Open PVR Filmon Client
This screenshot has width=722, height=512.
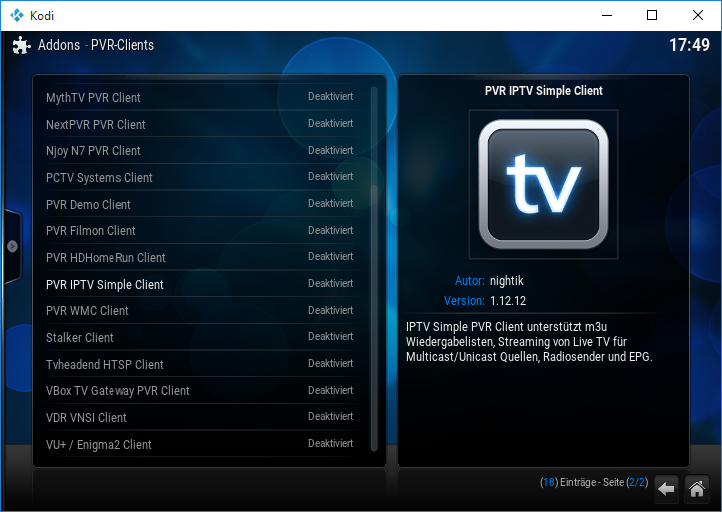200,231
